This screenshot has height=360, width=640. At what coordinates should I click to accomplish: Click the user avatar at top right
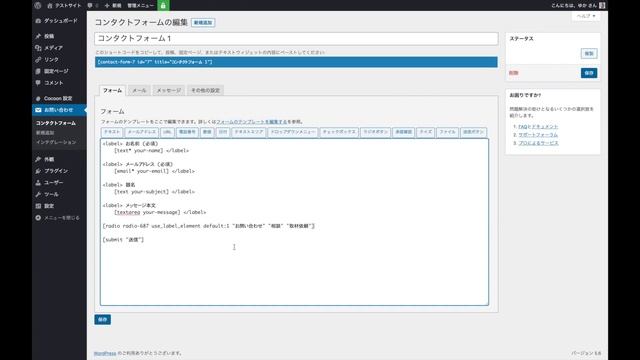pyautogui.click(x=602, y=5)
